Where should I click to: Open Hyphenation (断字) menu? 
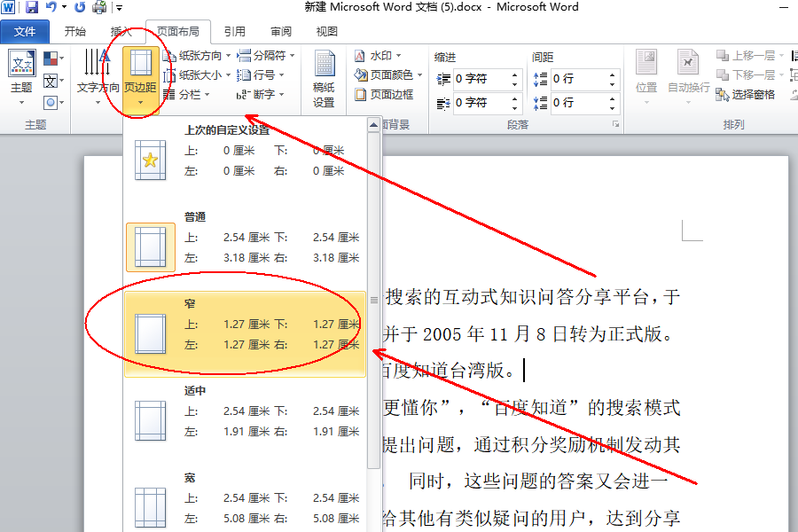[261, 94]
